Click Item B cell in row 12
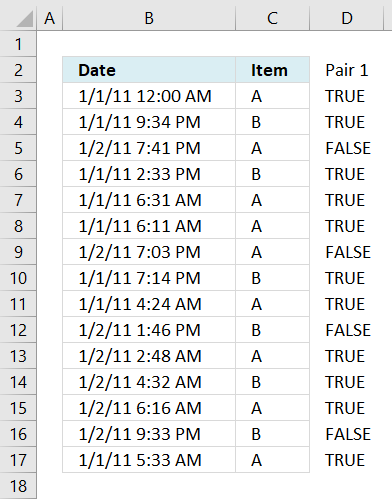 [272, 330]
